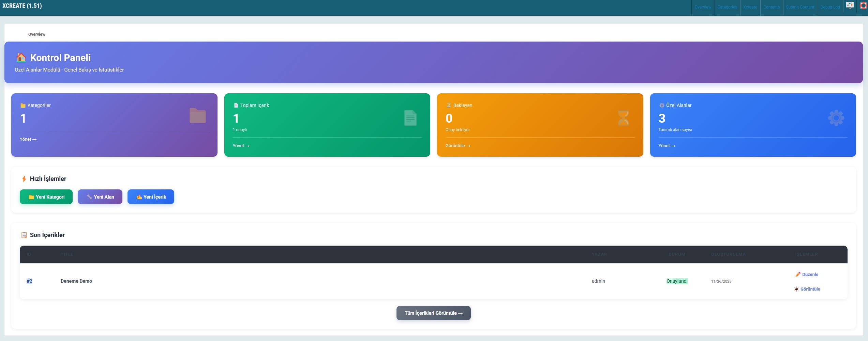Open the preferences sliders icon in top bar
The height and width of the screenshot is (341, 868).
850,5
